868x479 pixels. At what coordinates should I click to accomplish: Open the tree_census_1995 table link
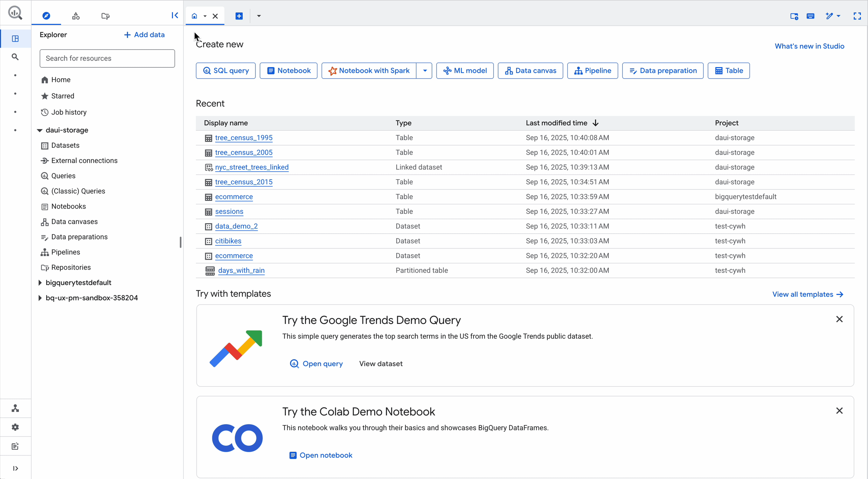[x=244, y=138]
